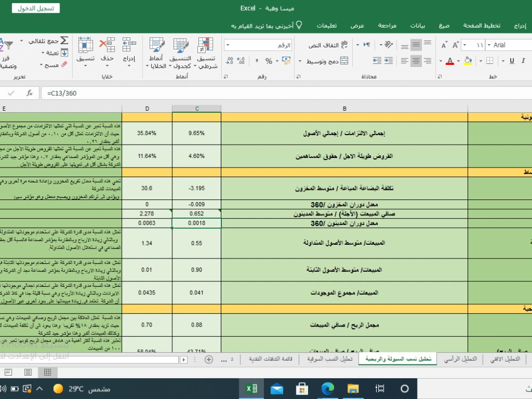Click Tell me what you want search
The height and width of the screenshot is (399, 532).
pos(267,26)
